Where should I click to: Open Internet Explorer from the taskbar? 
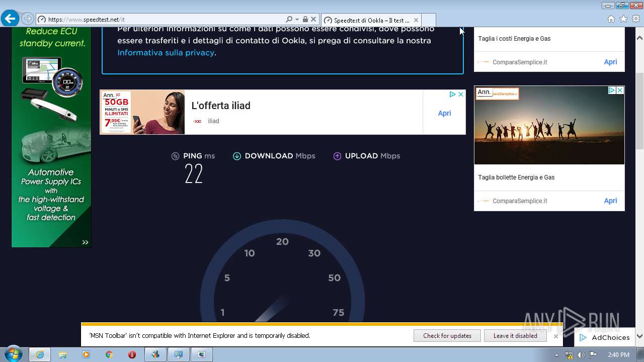(40, 354)
